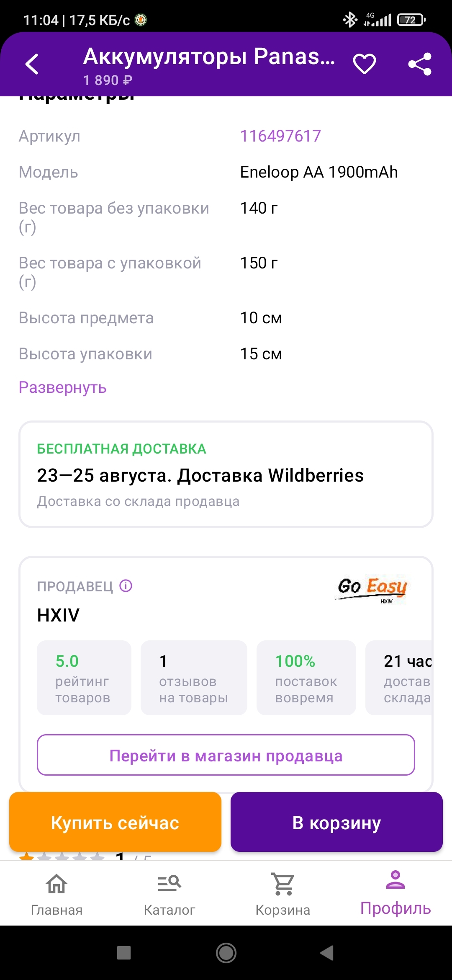Tap the 100% on-time deliveries tile
Screen dimensions: 452x980
306,678
